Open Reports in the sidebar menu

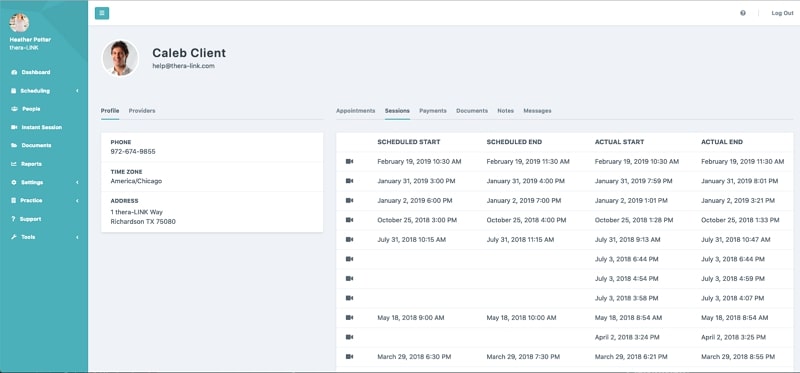[x=32, y=164]
